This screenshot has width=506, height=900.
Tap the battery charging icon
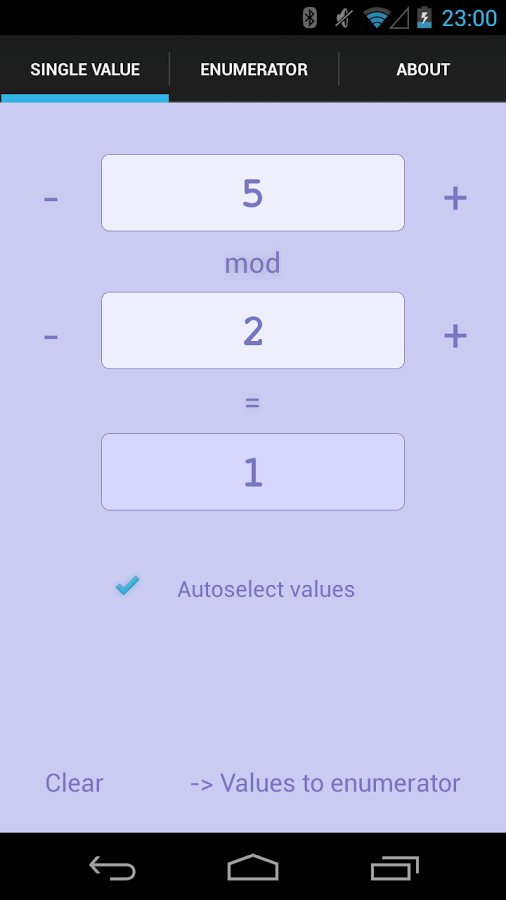[x=424, y=18]
